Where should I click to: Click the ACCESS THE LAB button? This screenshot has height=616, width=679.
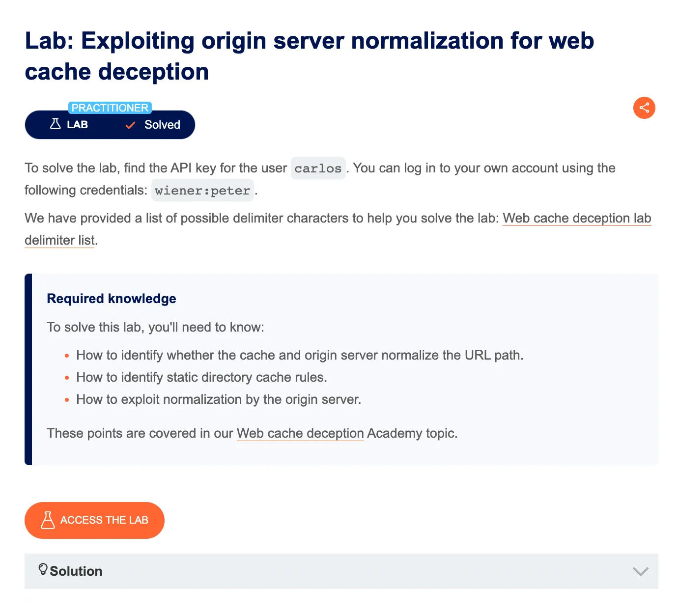click(x=94, y=520)
